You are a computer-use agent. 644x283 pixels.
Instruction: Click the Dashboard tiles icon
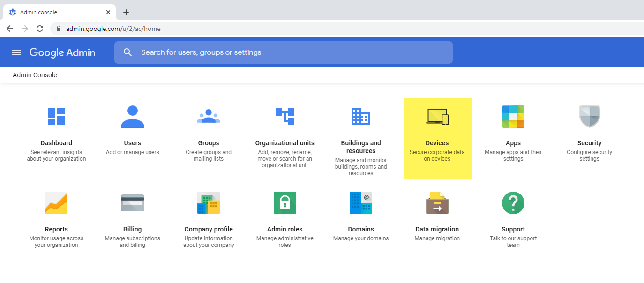pos(56,117)
